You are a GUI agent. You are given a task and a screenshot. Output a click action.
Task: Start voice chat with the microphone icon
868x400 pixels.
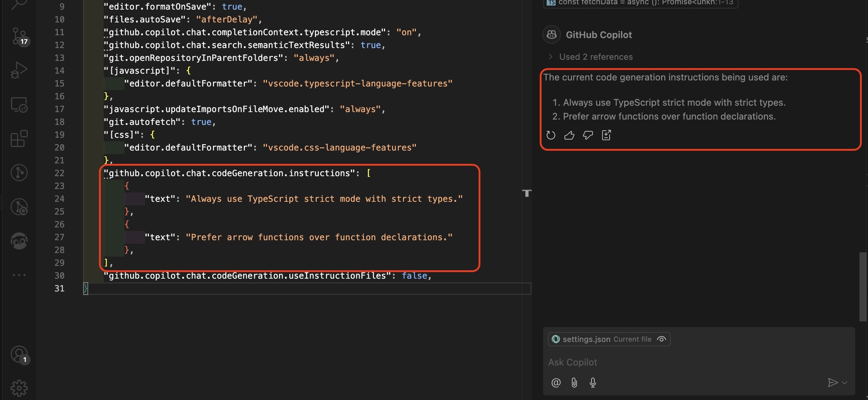click(x=593, y=383)
